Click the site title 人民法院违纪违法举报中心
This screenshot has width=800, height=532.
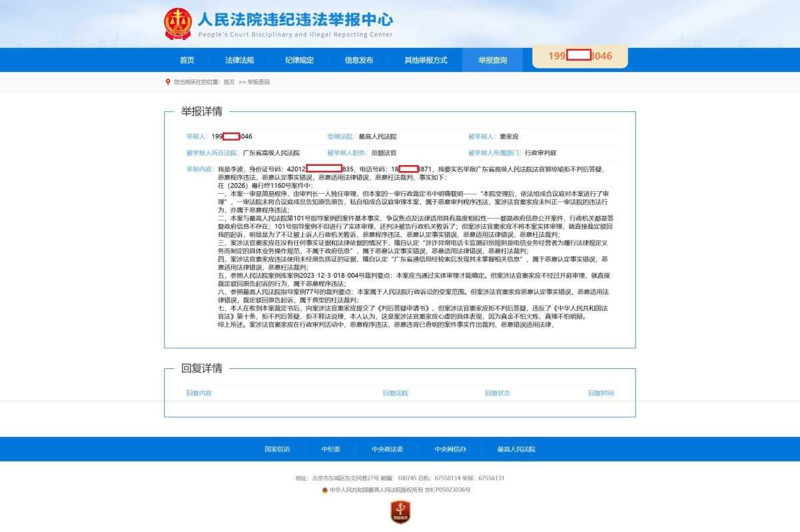(295, 19)
